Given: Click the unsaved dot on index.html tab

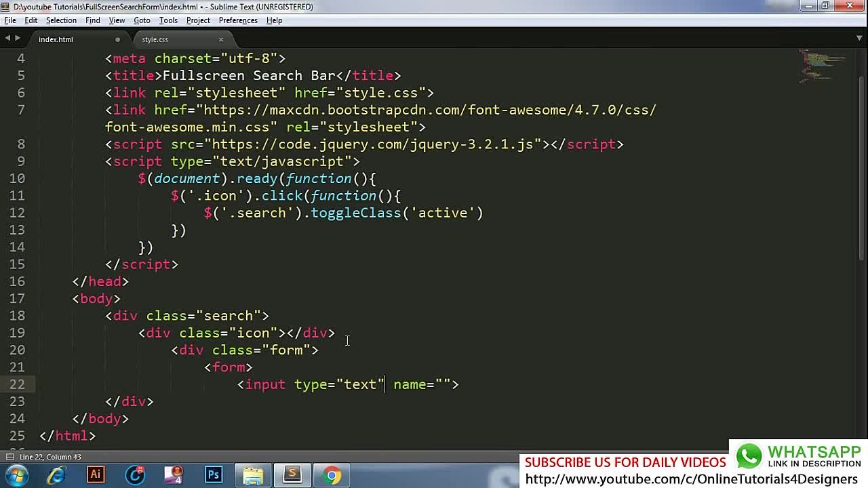Looking at the screenshot, I should point(117,39).
